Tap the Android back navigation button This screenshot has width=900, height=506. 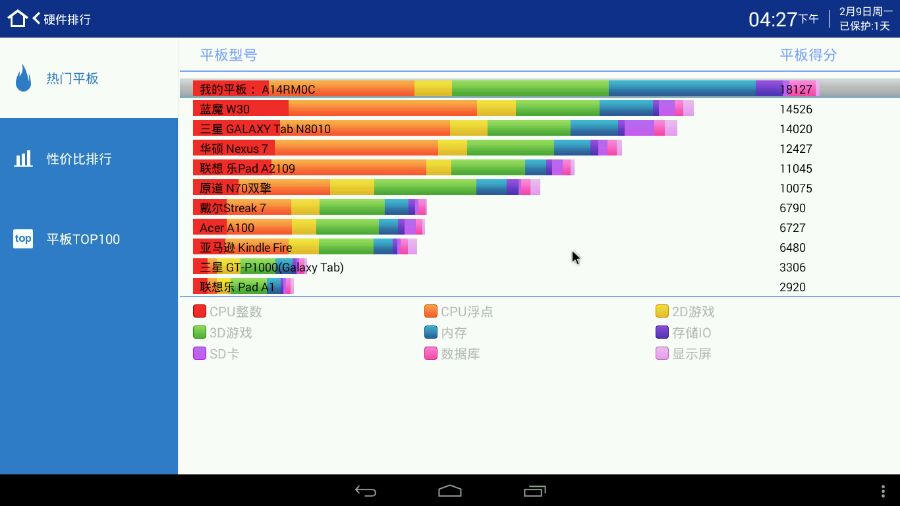tap(366, 491)
